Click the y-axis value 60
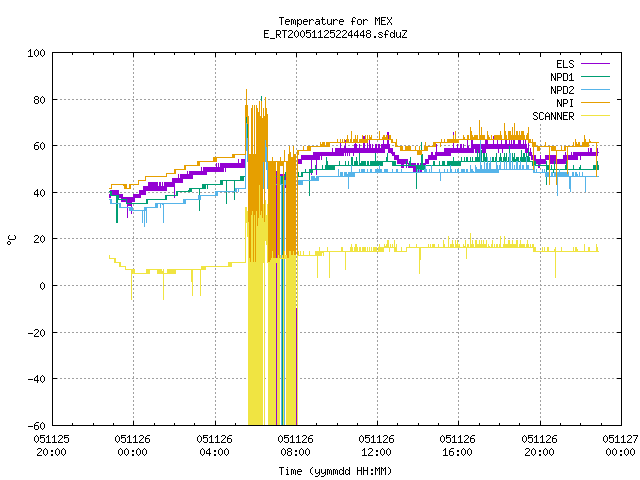This screenshot has width=640, height=480. [x=39, y=146]
